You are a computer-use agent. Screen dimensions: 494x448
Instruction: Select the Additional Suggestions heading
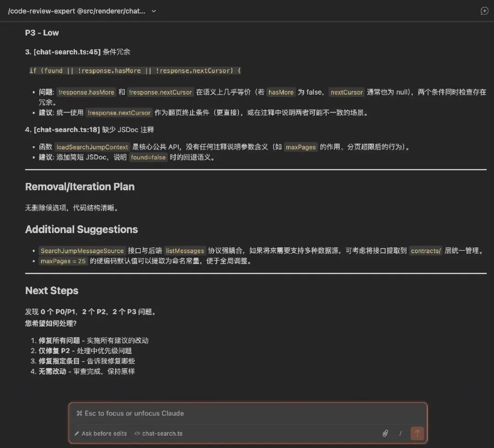pyautogui.click(x=81, y=229)
